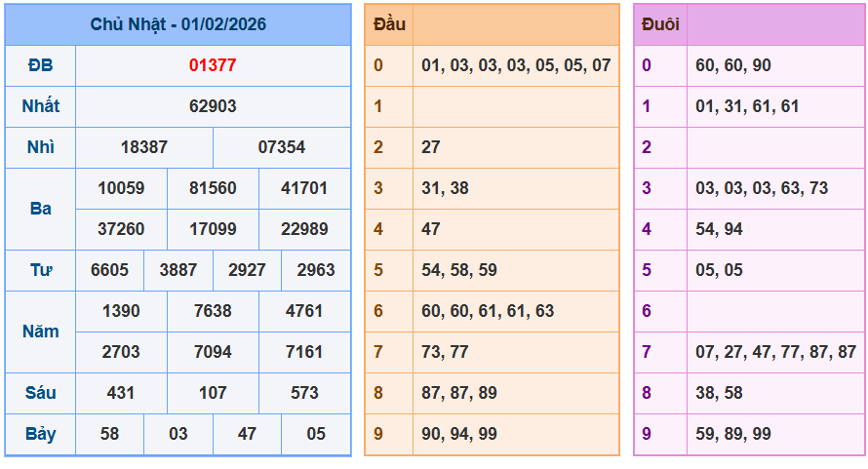Select third prize number 81560

(x=213, y=188)
